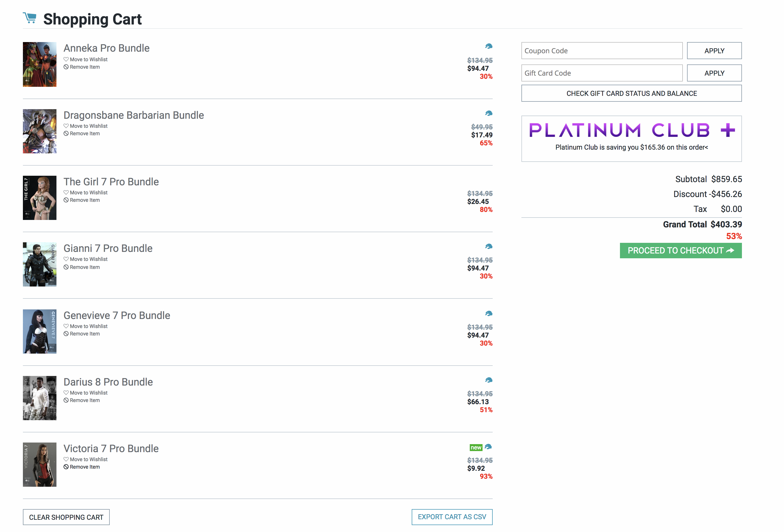
Task: Click the remove circle icon under Genevieve 7
Action: (x=66, y=334)
